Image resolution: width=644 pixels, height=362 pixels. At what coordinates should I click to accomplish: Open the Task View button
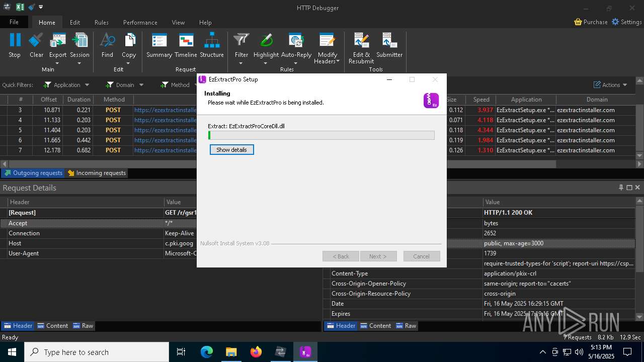pos(181,352)
